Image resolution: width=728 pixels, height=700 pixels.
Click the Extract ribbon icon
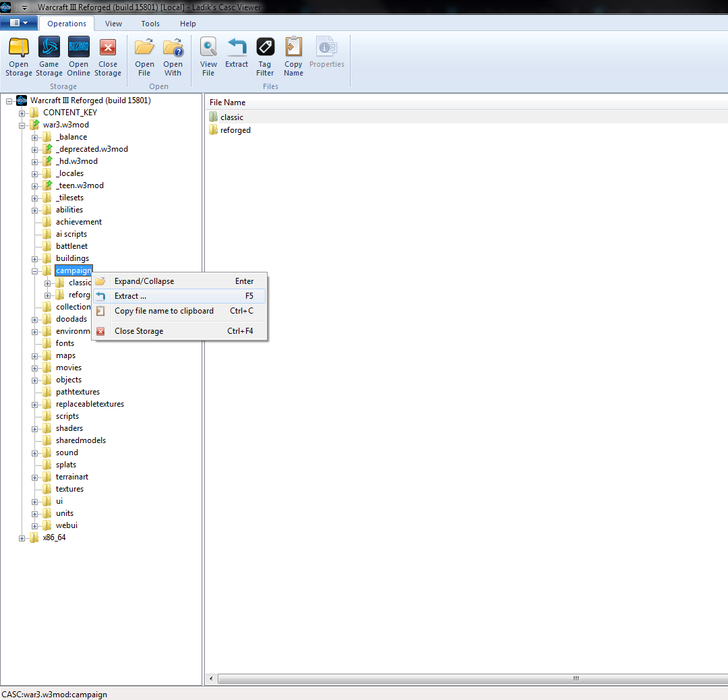[x=237, y=53]
